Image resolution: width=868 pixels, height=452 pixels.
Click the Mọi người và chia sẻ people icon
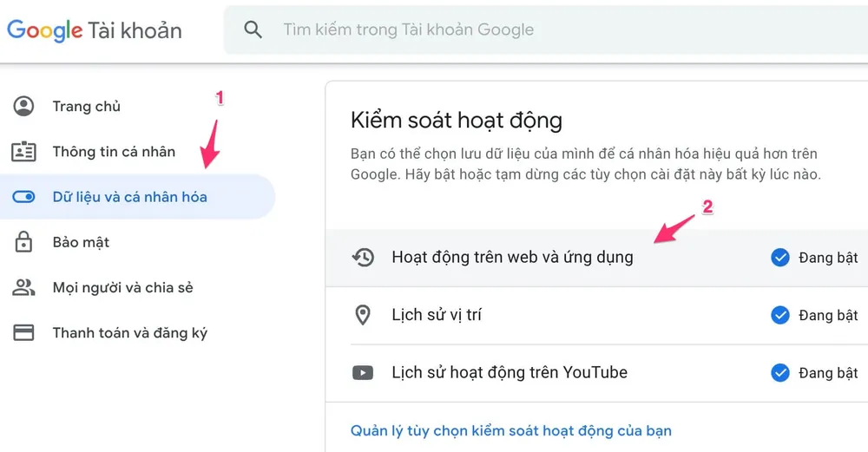(x=23, y=287)
